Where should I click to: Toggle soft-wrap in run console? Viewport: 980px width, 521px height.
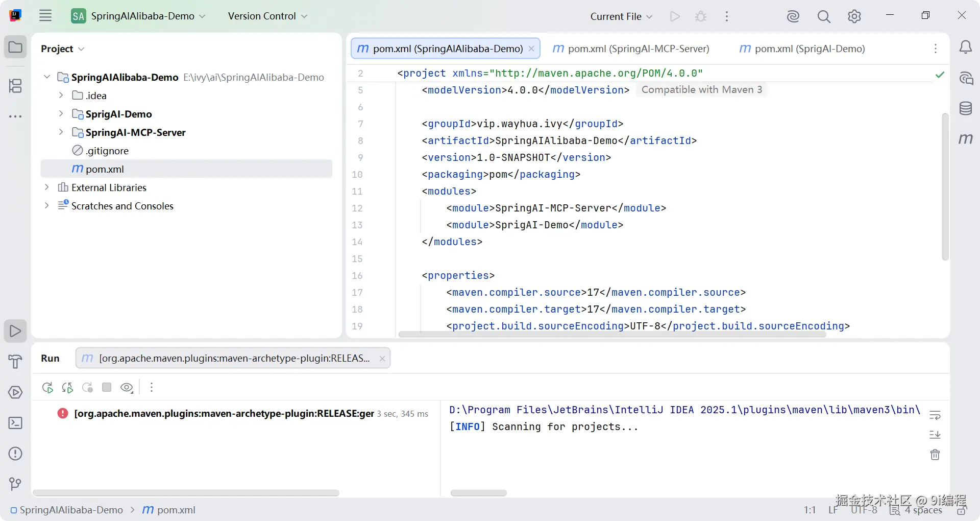coord(935,415)
